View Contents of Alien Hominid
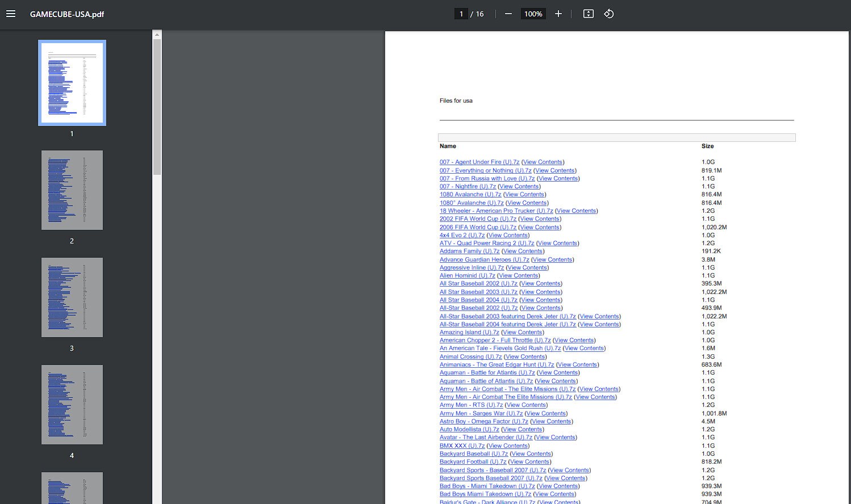Image resolution: width=851 pixels, height=504 pixels. click(519, 275)
